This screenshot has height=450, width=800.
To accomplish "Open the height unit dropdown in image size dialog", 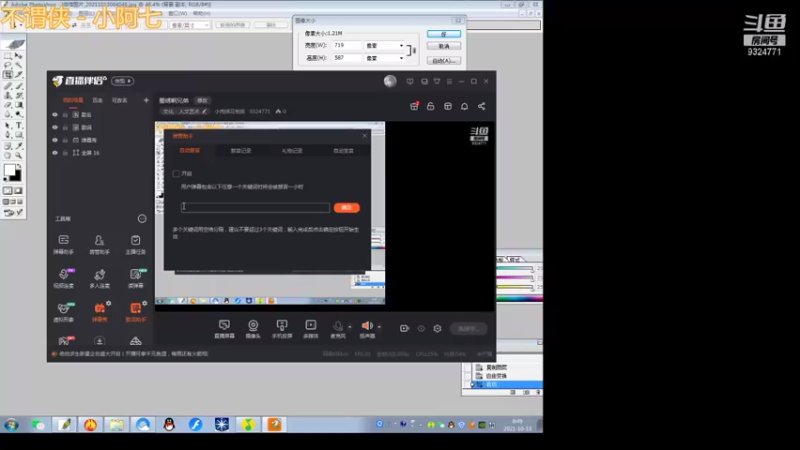I will pyautogui.click(x=384, y=58).
